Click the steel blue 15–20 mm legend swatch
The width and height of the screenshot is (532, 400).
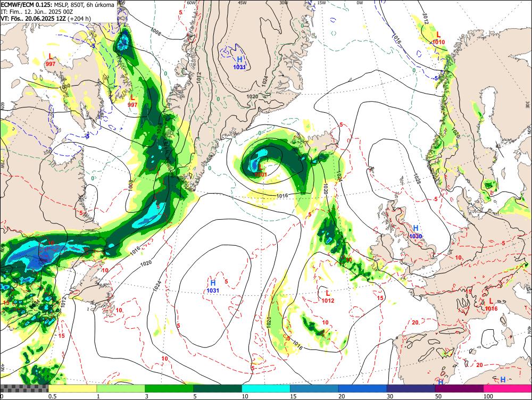314,388
